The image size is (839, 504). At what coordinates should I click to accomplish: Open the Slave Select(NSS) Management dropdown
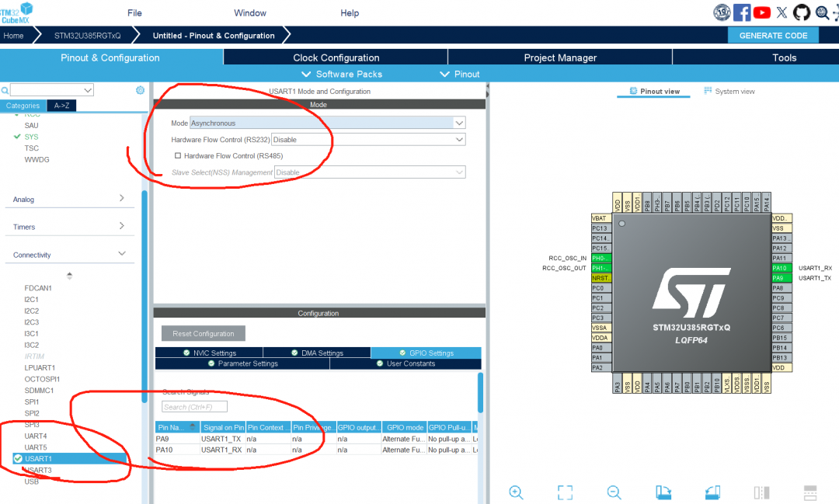click(x=370, y=172)
